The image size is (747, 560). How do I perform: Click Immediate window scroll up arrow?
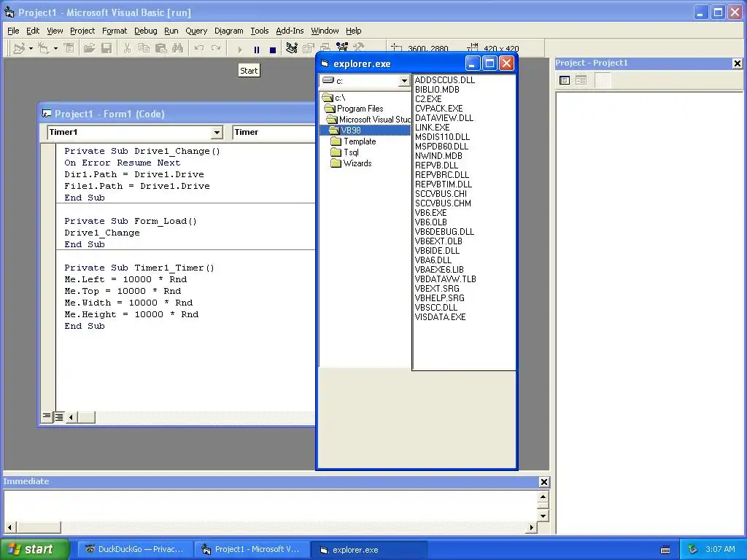[543, 497]
